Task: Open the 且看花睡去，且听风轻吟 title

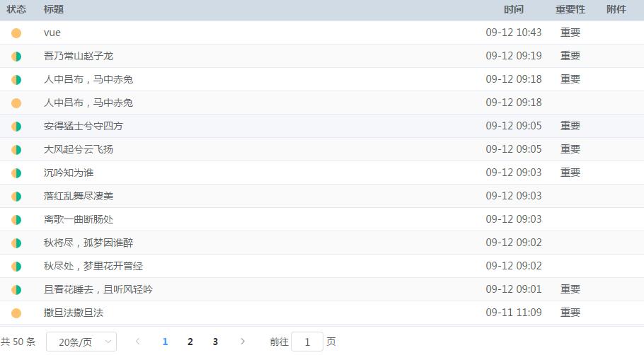Action: (98, 290)
